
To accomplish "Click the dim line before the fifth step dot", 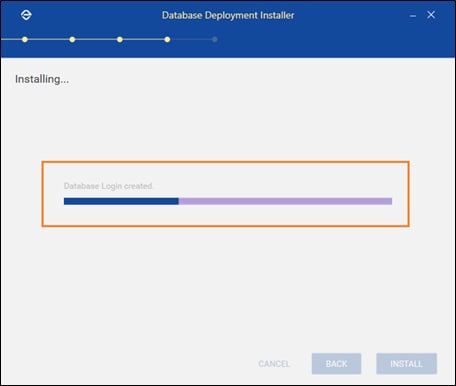I will [191, 39].
